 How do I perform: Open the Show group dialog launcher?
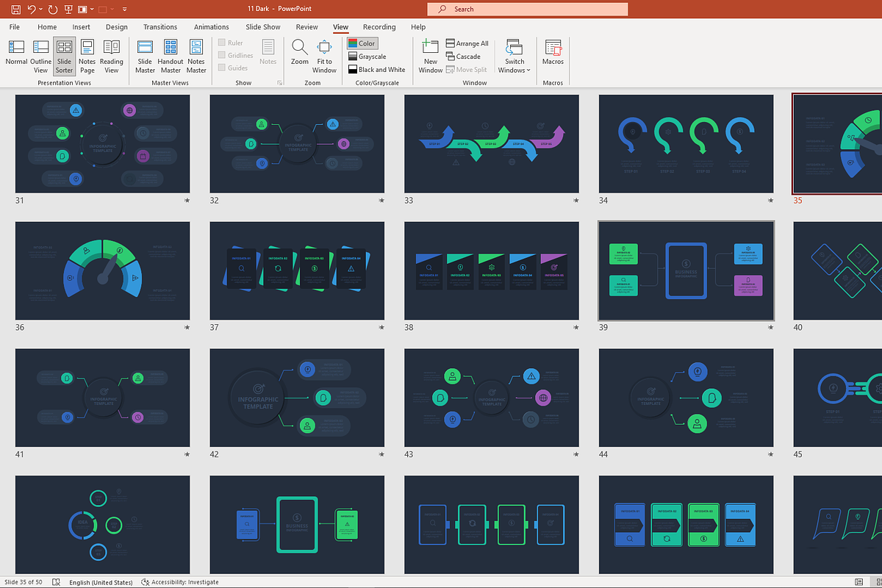coord(279,84)
